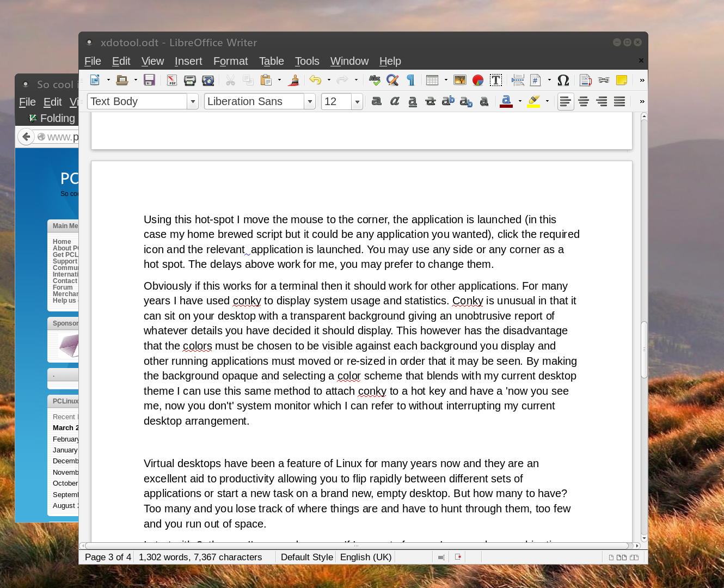Insert a chart with pie icon
The height and width of the screenshot is (588, 724).
tap(478, 80)
